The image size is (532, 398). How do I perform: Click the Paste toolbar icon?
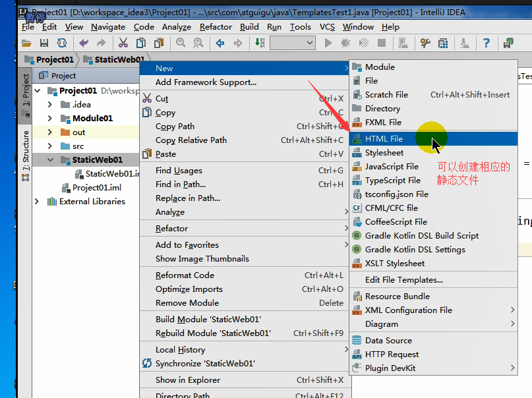click(159, 43)
